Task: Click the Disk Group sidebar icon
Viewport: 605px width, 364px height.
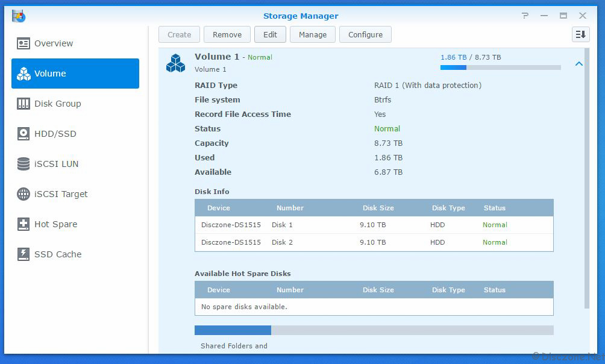Action: click(x=23, y=104)
